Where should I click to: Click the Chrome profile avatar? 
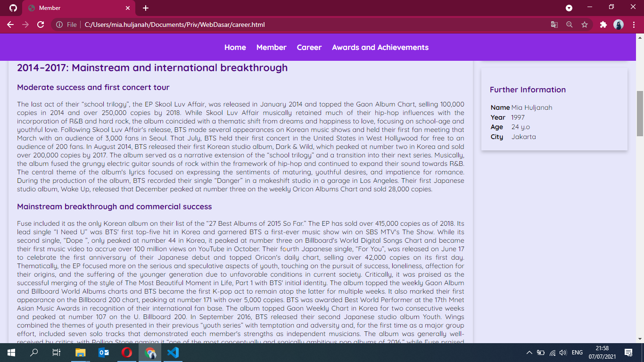(619, 25)
